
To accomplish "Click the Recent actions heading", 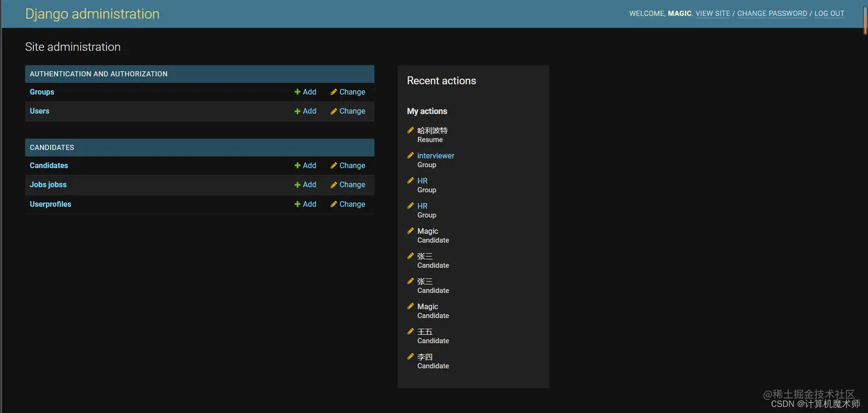I will (x=441, y=81).
